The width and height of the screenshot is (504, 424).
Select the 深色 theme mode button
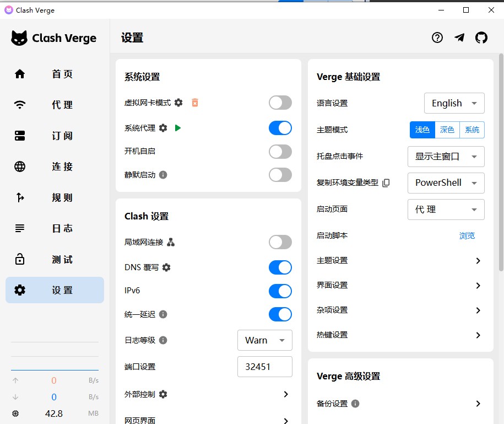pyautogui.click(x=447, y=130)
